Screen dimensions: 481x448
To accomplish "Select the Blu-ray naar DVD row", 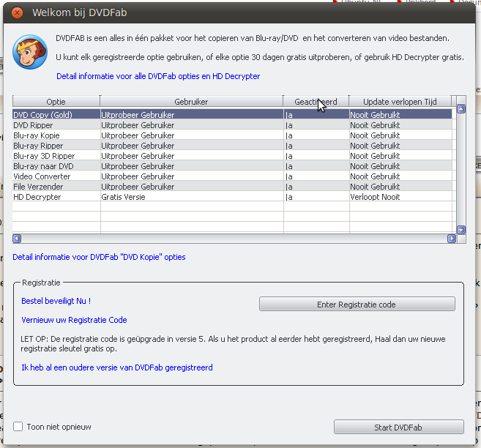I will tap(232, 166).
